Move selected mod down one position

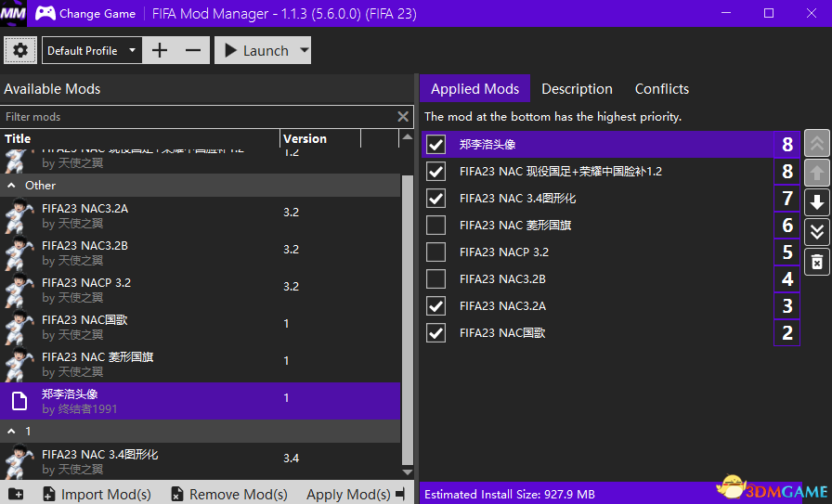[815, 202]
